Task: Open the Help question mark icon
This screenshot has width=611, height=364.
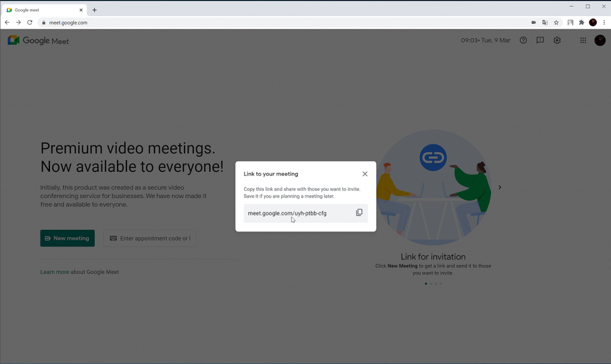Action: click(523, 40)
